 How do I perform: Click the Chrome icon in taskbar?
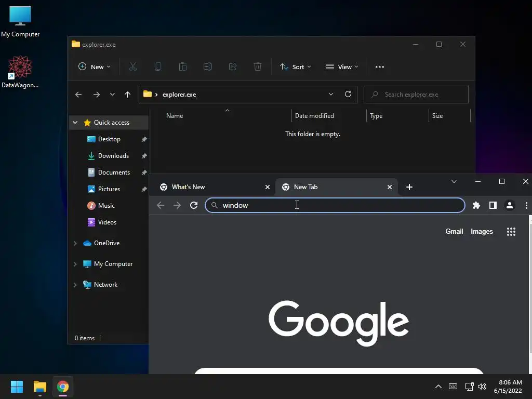(63, 387)
